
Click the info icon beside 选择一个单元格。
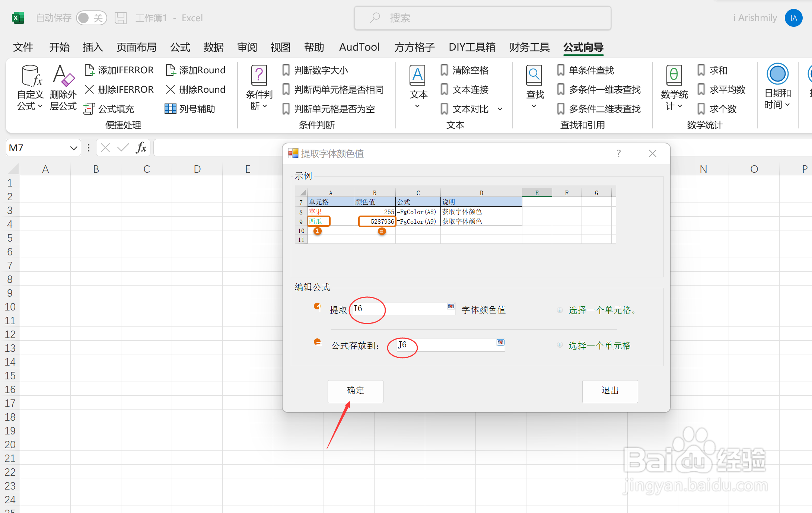(x=560, y=310)
